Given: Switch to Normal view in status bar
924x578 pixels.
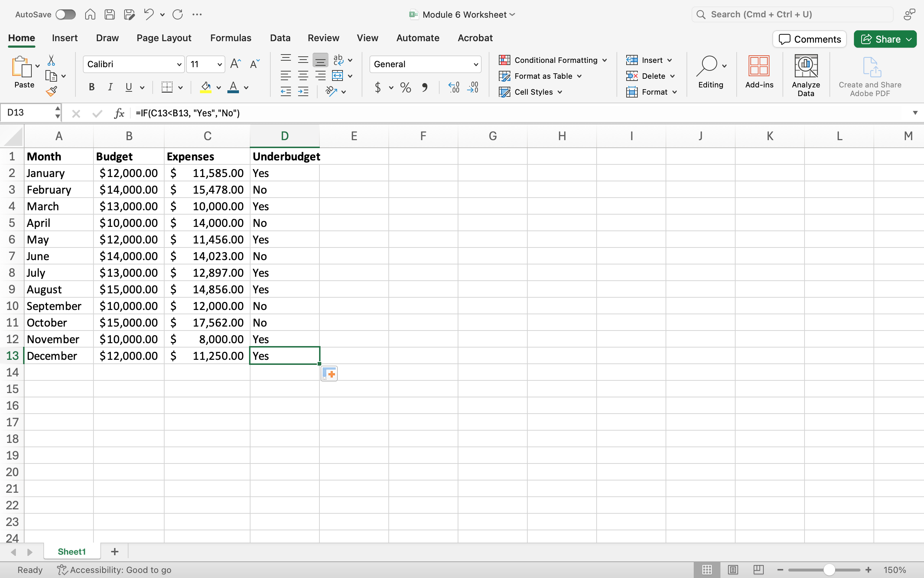Looking at the screenshot, I should (707, 570).
